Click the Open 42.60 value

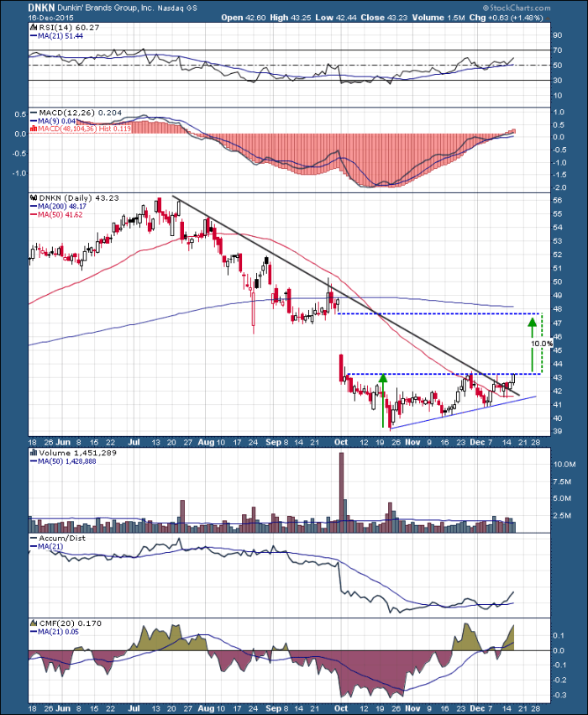coord(244,18)
